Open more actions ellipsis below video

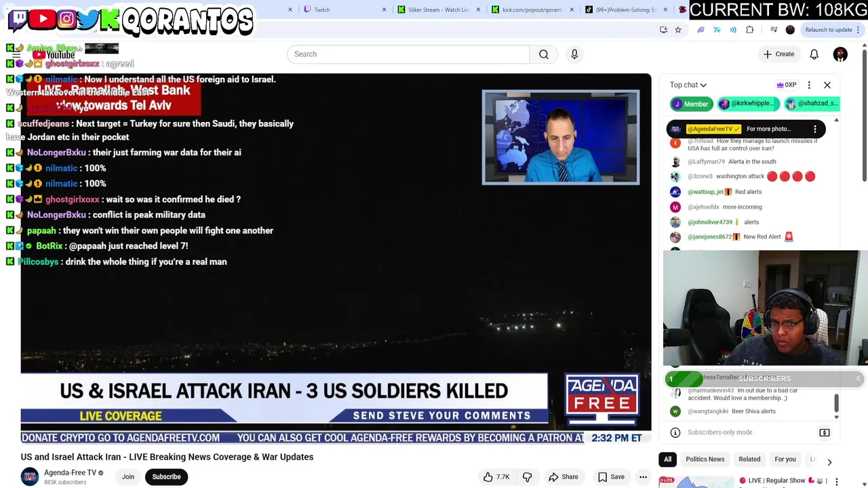(x=643, y=476)
